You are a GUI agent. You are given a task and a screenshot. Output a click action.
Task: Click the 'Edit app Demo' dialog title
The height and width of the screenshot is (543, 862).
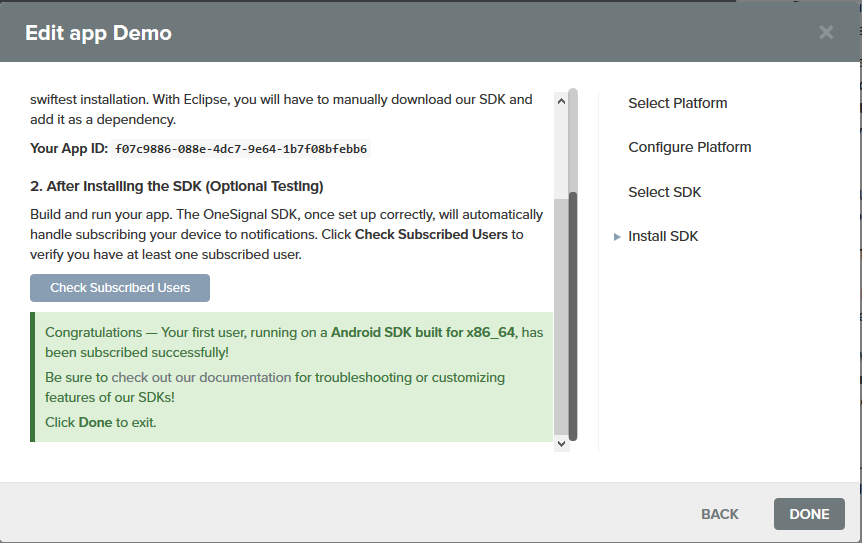tap(98, 33)
